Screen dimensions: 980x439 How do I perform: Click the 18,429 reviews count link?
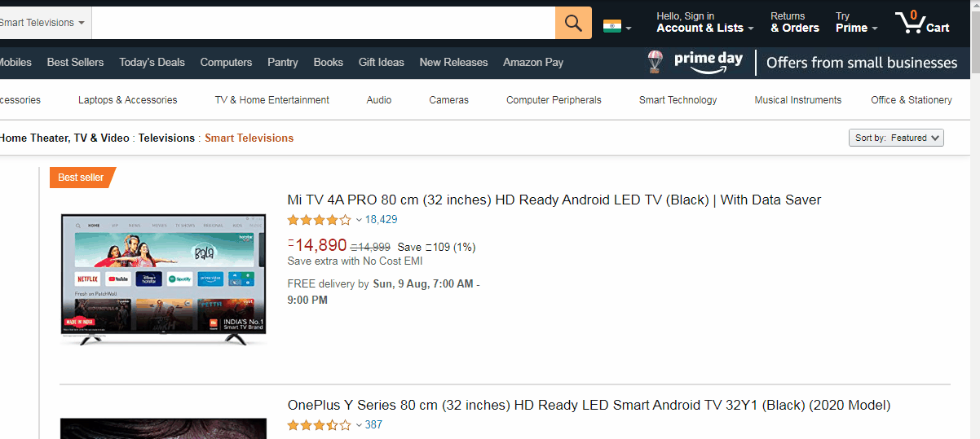(x=381, y=220)
